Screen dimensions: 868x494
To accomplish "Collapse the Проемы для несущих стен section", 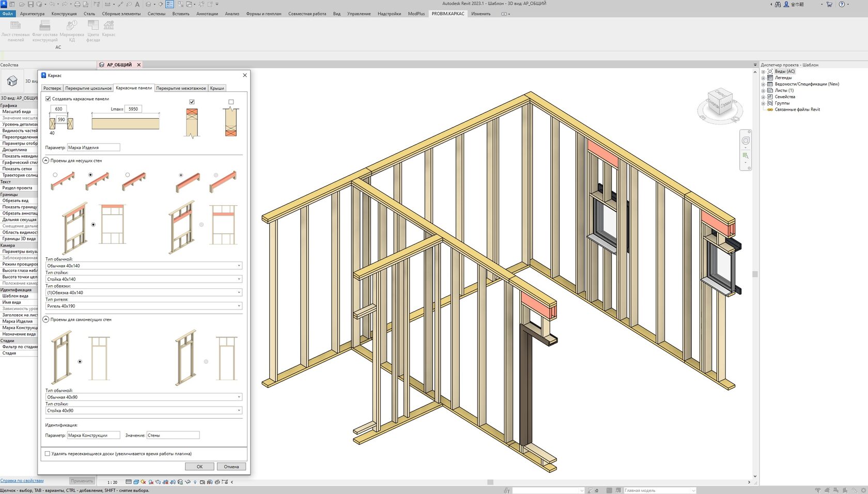I will 47,160.
